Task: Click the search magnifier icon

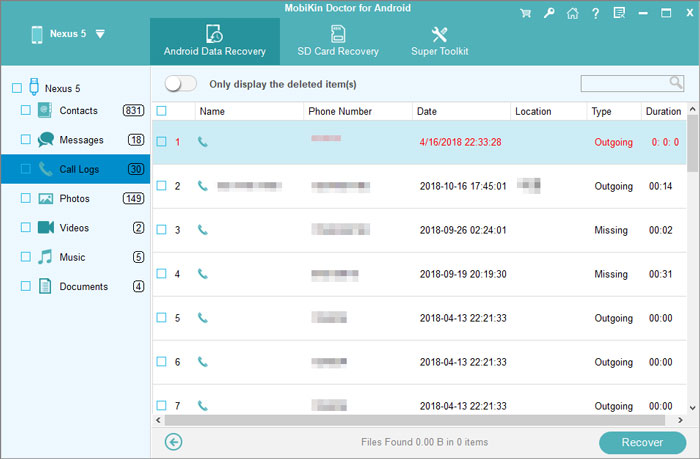Action: (x=677, y=83)
